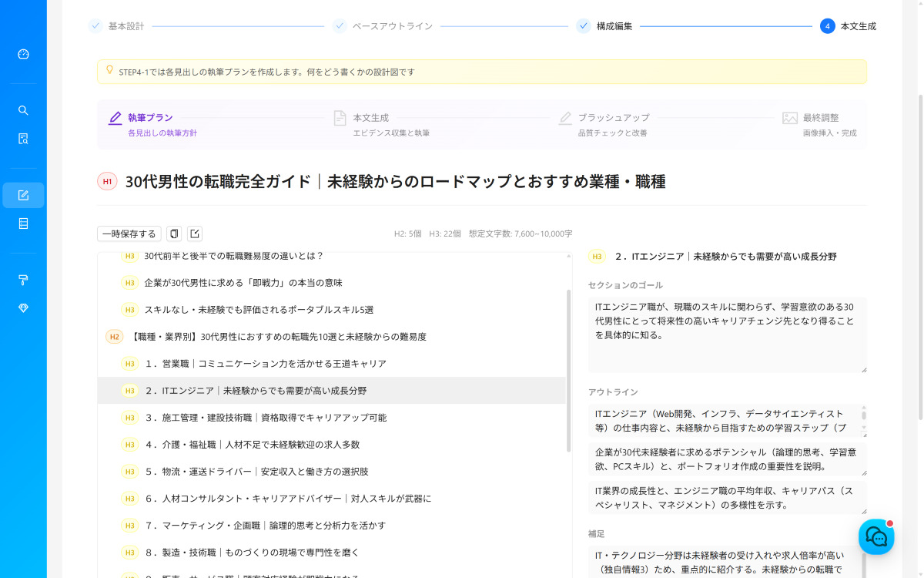Click the 構成編集 step checkmark
This screenshot has height=578, width=924.
pos(584,25)
